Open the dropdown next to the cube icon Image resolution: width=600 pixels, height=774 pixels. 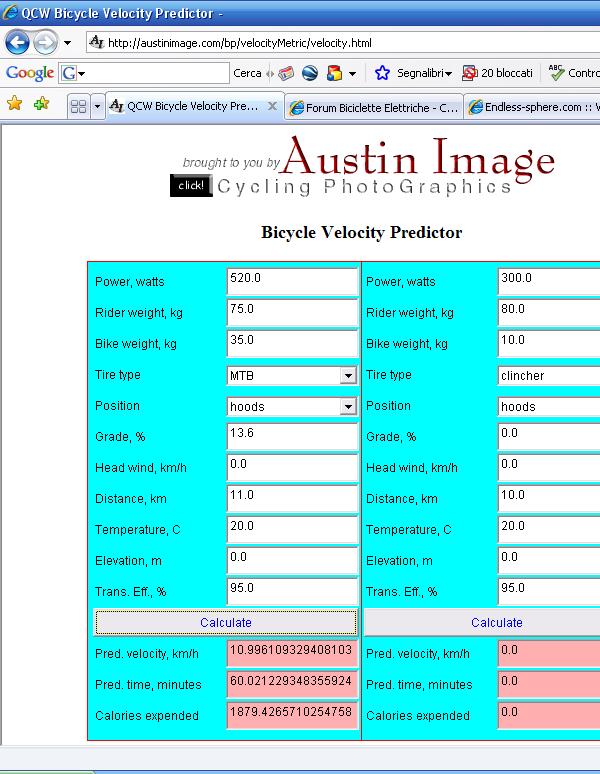352,74
